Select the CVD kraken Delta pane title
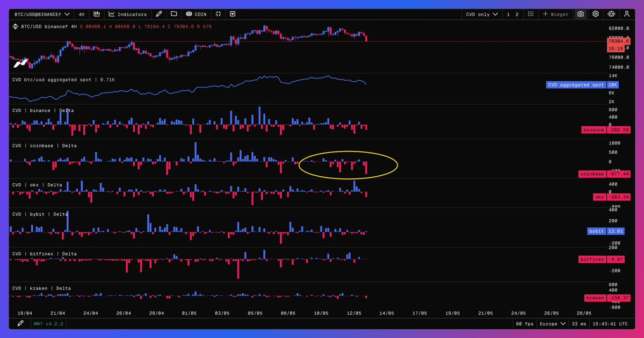This screenshot has height=338, width=644. (x=41, y=289)
